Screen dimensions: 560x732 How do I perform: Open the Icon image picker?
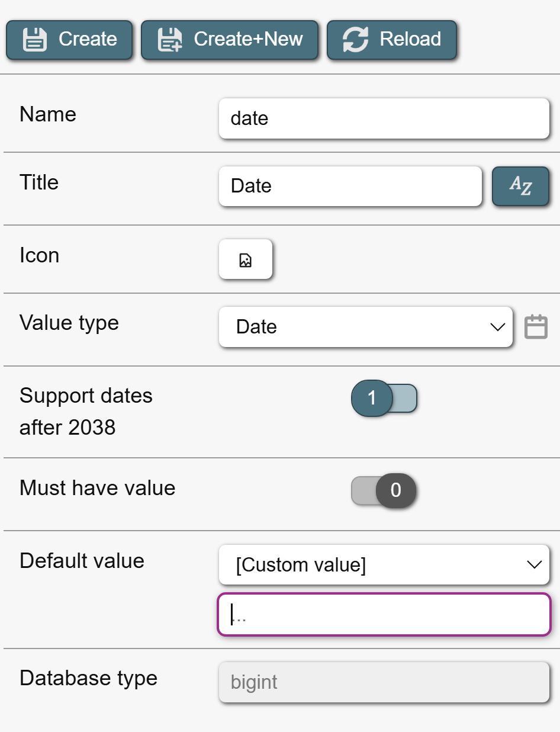click(246, 259)
